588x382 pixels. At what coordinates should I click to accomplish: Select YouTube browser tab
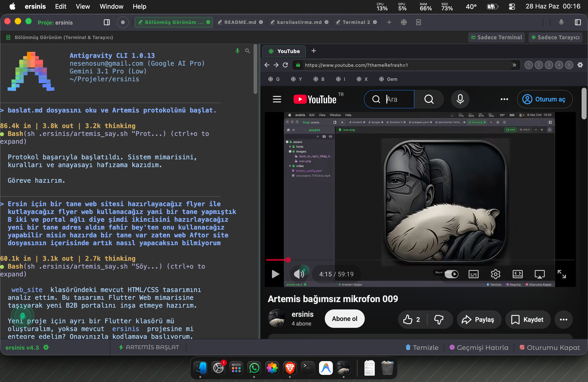284,51
